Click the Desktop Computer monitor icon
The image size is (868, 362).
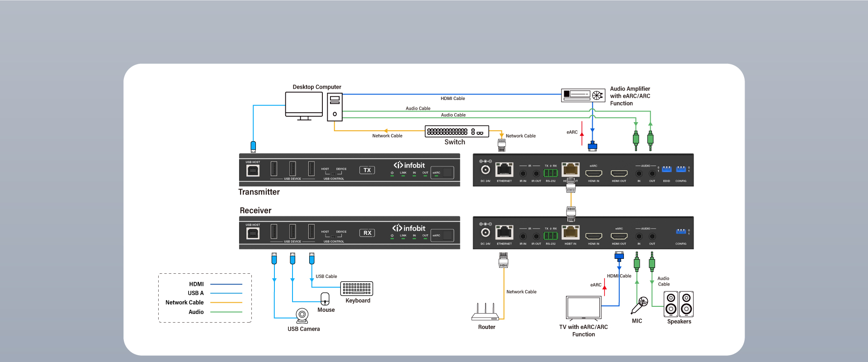pyautogui.click(x=304, y=106)
